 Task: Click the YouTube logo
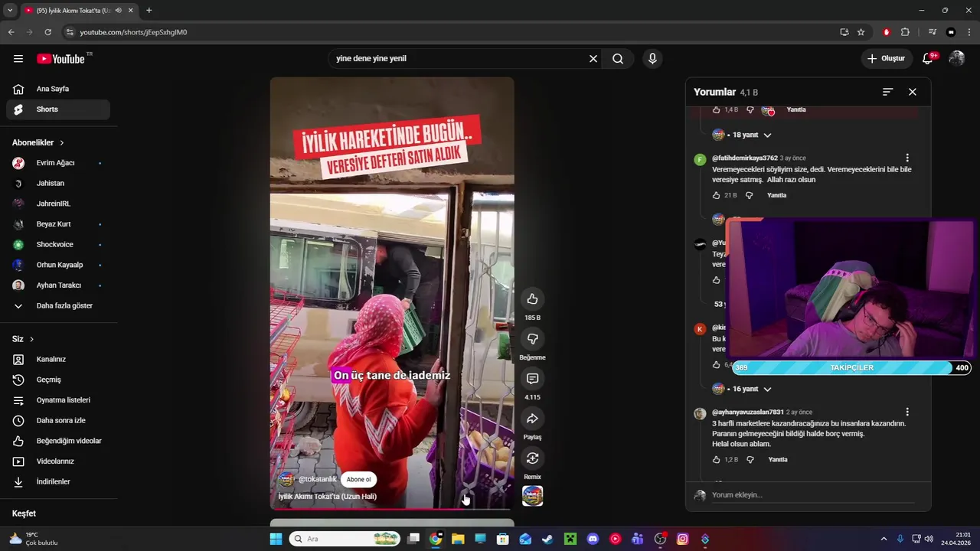(61, 59)
